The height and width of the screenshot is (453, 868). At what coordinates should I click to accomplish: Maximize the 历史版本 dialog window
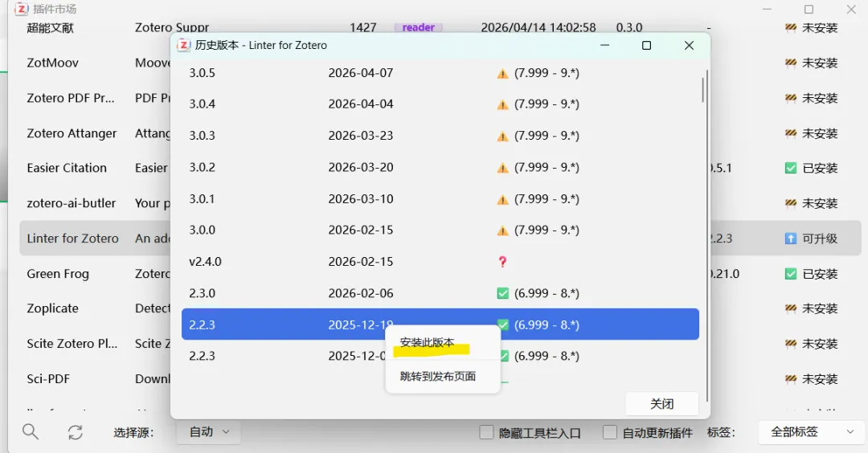tap(646, 45)
